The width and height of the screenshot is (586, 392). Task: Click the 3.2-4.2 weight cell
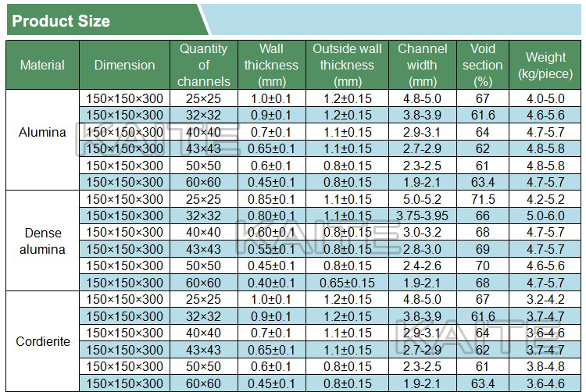(x=545, y=299)
